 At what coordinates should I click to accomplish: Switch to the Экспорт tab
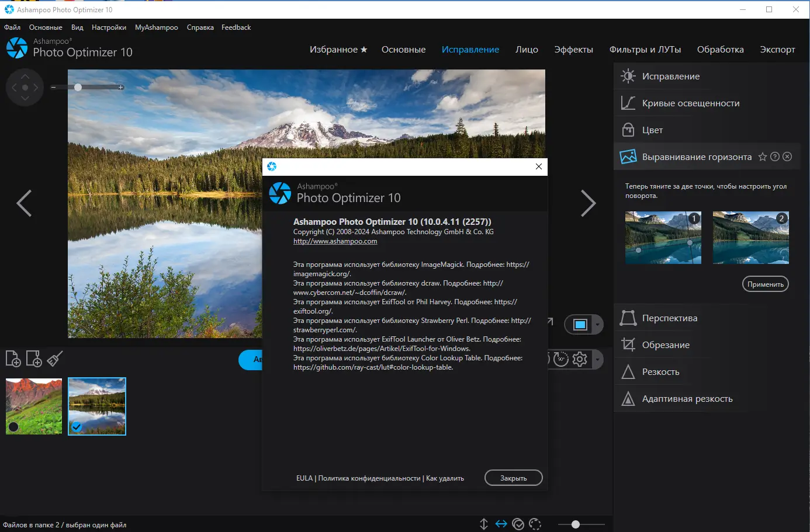(x=777, y=50)
